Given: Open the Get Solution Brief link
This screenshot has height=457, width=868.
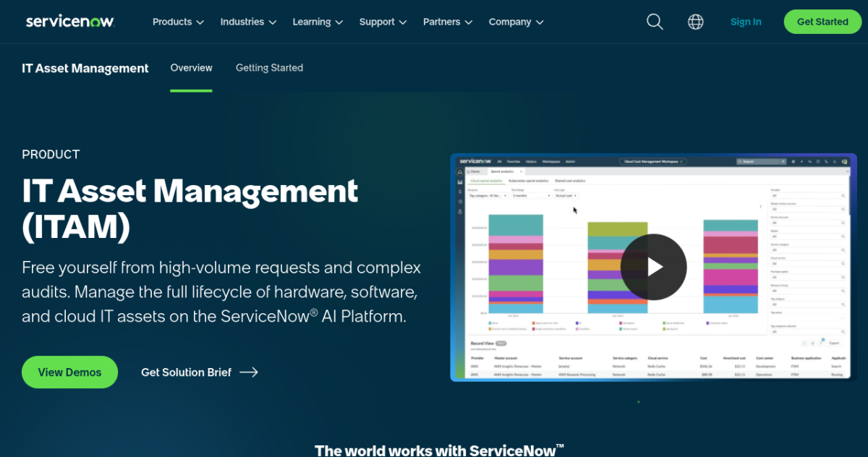Looking at the screenshot, I should (200, 372).
